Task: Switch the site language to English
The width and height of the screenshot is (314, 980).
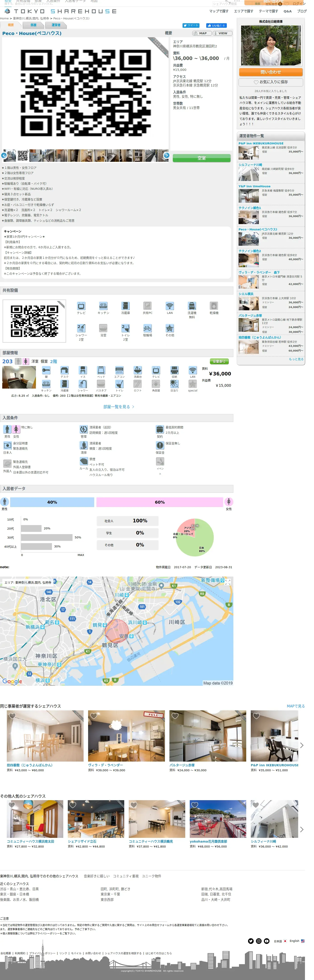Action: pyautogui.click(x=297, y=941)
